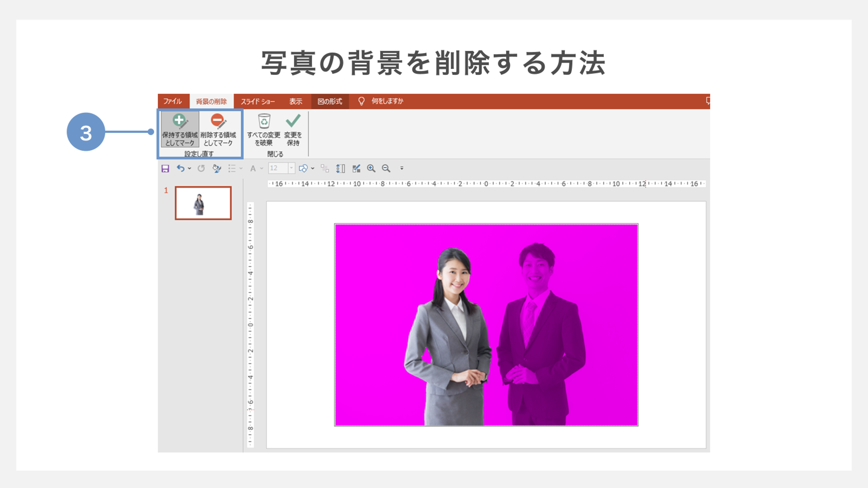Viewport: 868px width, 488px height.
Task: Click the 何をしますか search box
Action: pos(387,101)
